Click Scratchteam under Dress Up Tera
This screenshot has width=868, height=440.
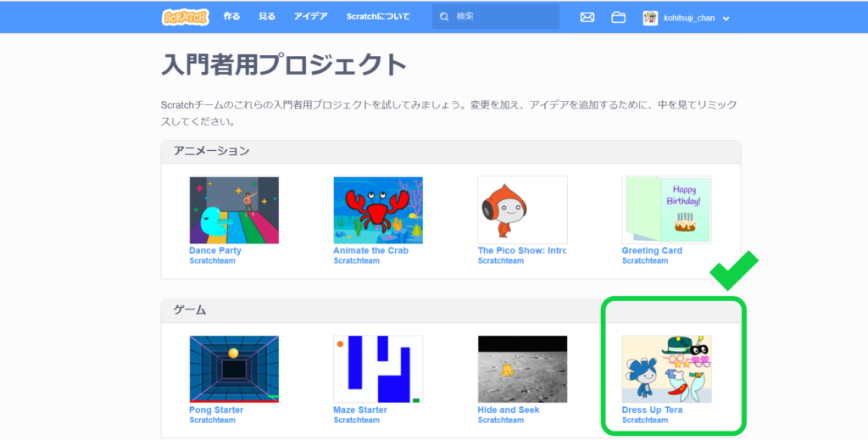[644, 420]
